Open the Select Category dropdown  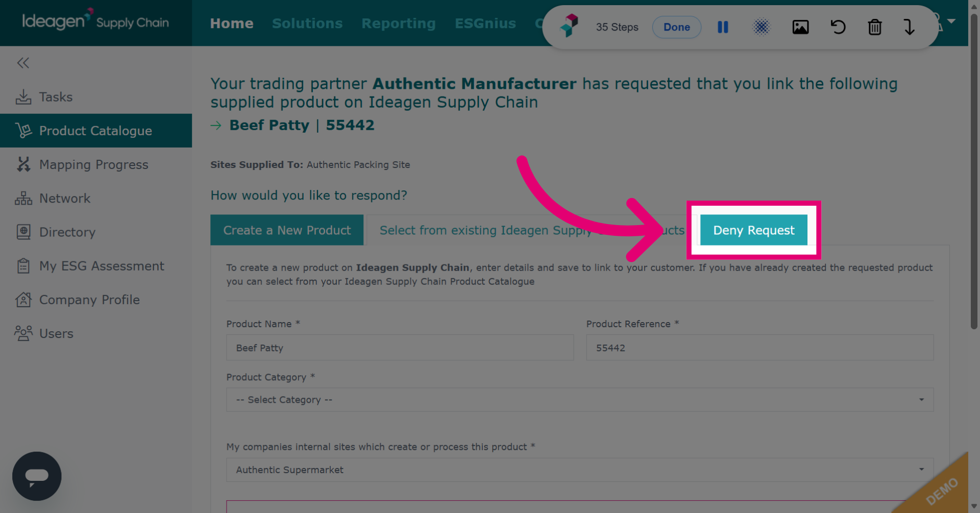(580, 400)
